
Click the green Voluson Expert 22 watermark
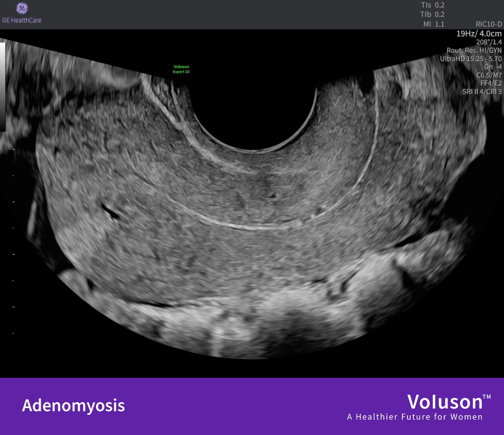[181, 69]
